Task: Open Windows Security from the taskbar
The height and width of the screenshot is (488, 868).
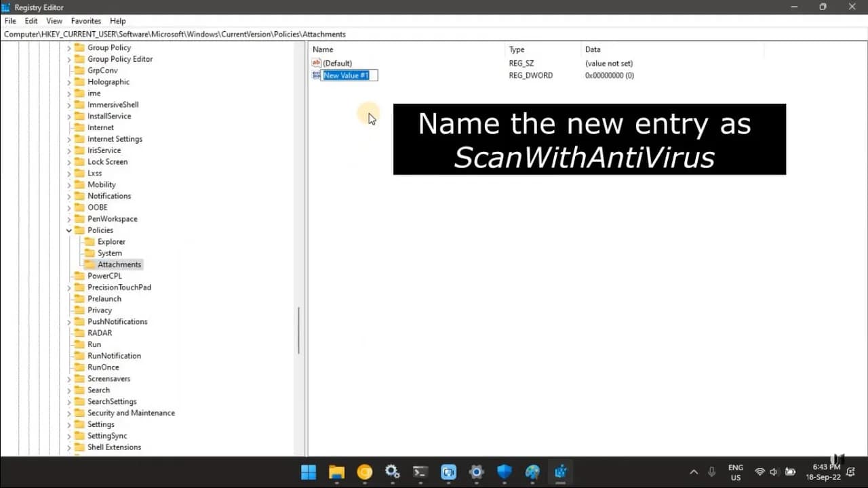Action: 504,472
